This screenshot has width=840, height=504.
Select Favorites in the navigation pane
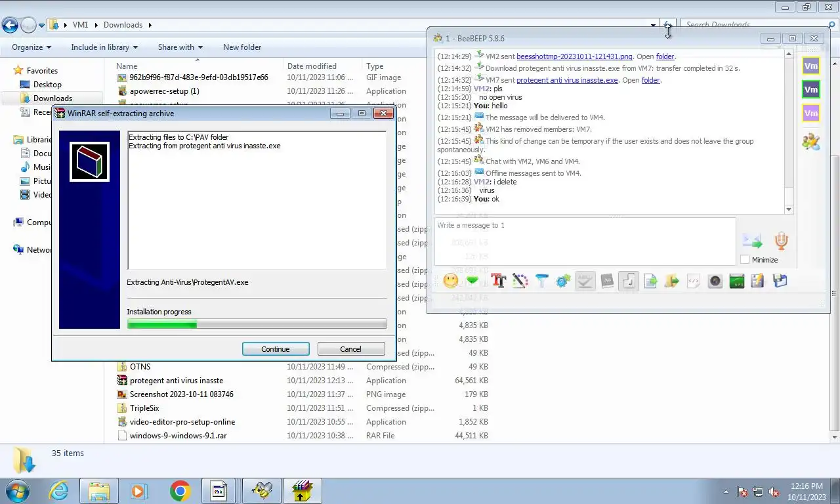[42, 71]
